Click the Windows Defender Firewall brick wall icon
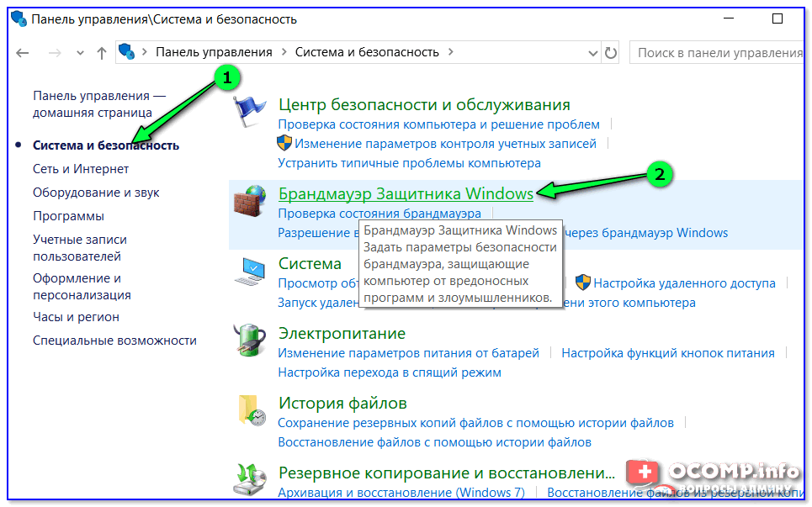812x507 pixels. click(250, 201)
